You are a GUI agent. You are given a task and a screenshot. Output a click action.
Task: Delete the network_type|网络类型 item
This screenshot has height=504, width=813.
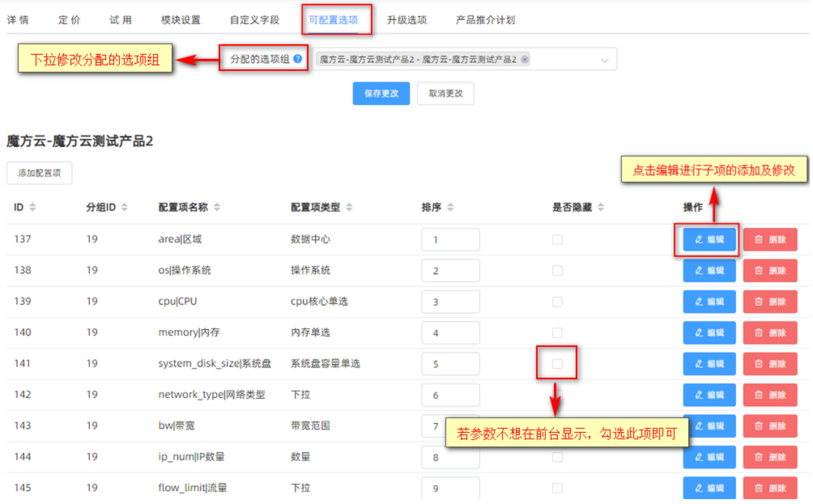(770, 395)
